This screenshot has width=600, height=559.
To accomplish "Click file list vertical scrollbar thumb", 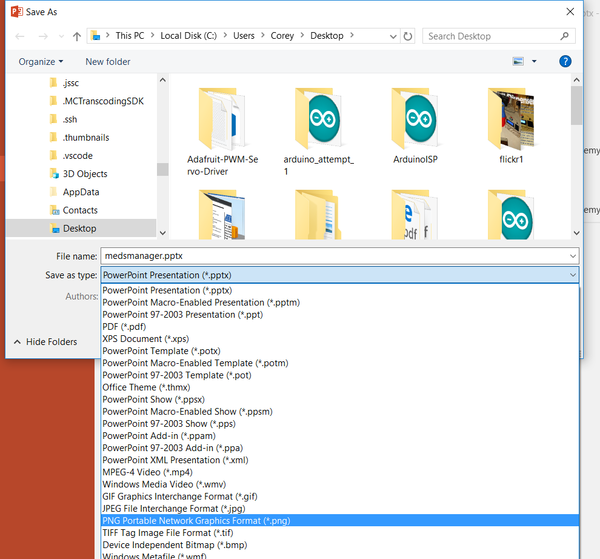I will pos(576,105).
